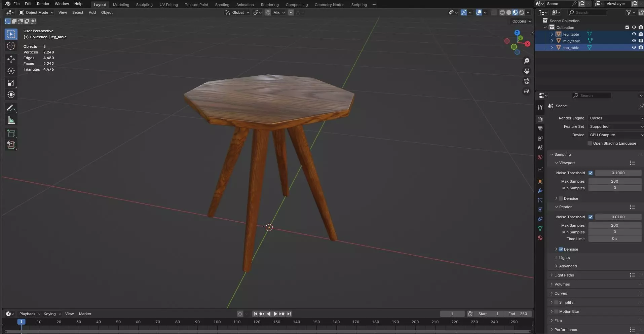
Task: Open the viewport Add menu
Action: pos(92,12)
